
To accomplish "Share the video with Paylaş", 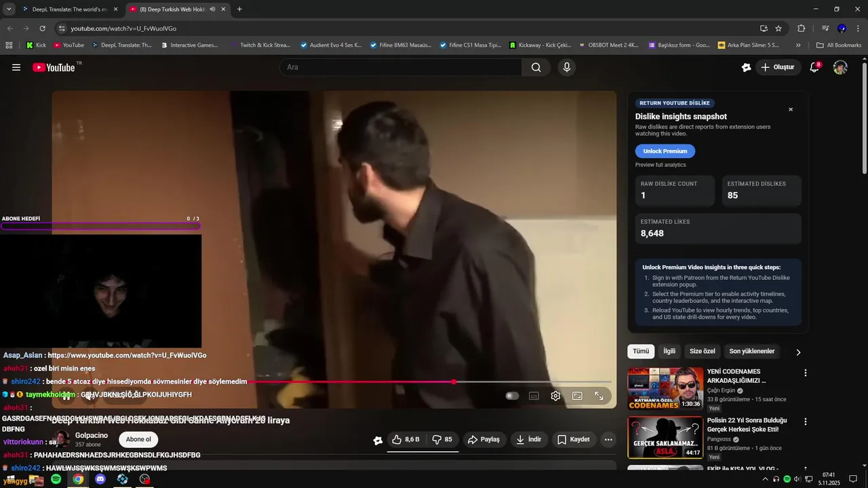I will point(484,439).
